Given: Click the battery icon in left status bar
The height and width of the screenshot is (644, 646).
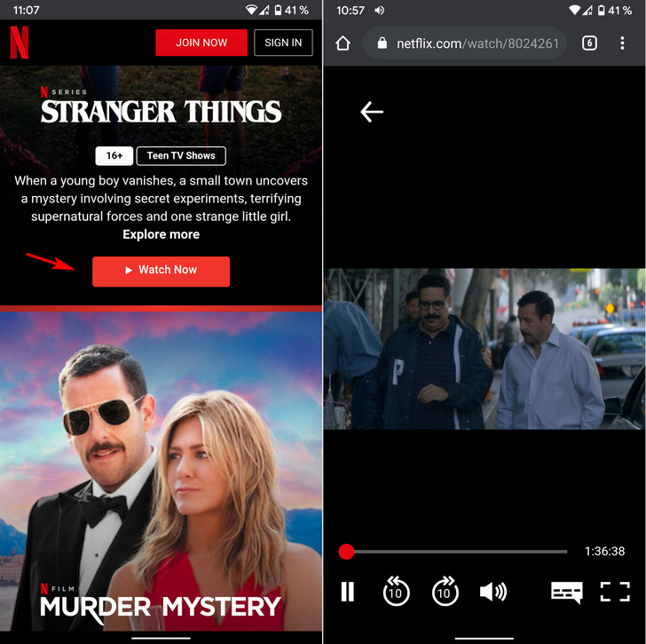Looking at the screenshot, I should point(278,10).
